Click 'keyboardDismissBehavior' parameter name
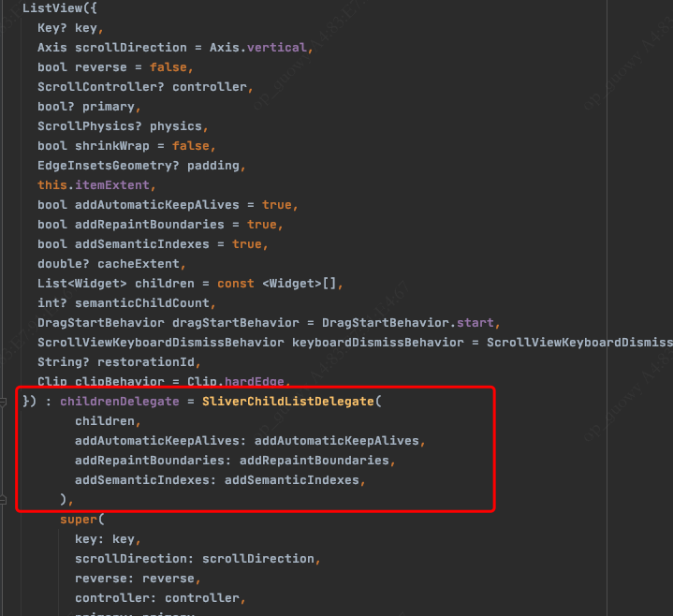 (x=378, y=343)
